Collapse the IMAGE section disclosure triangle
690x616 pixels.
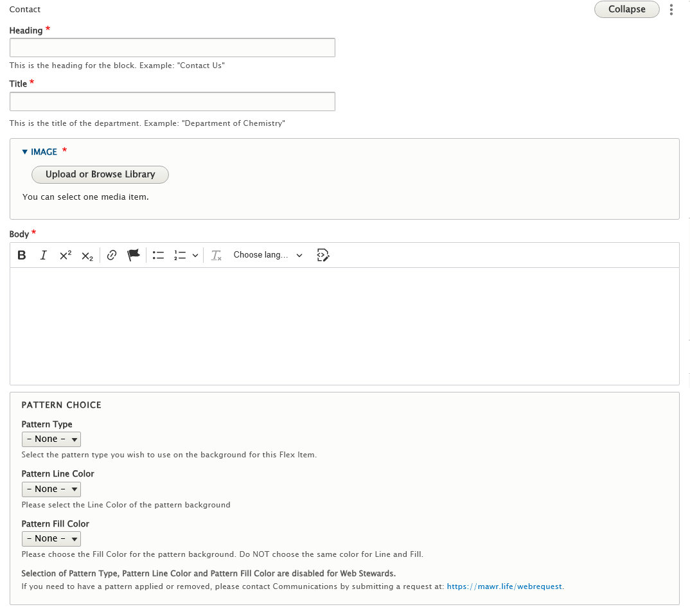[24, 152]
